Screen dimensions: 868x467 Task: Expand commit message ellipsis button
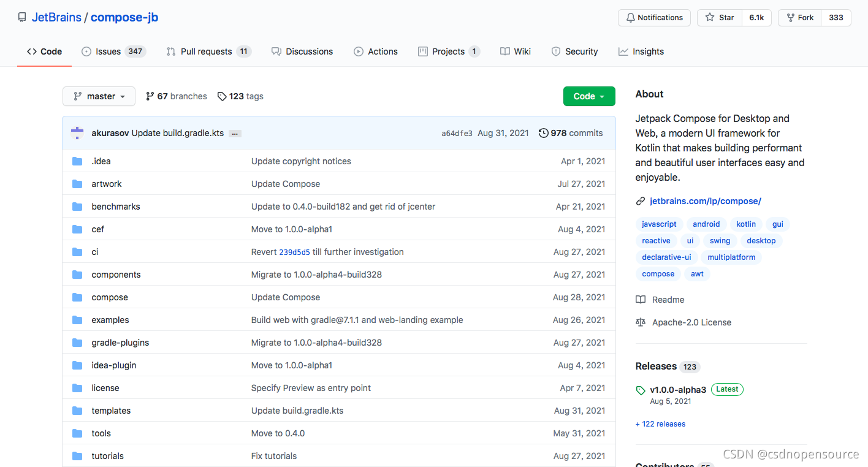pyautogui.click(x=235, y=134)
